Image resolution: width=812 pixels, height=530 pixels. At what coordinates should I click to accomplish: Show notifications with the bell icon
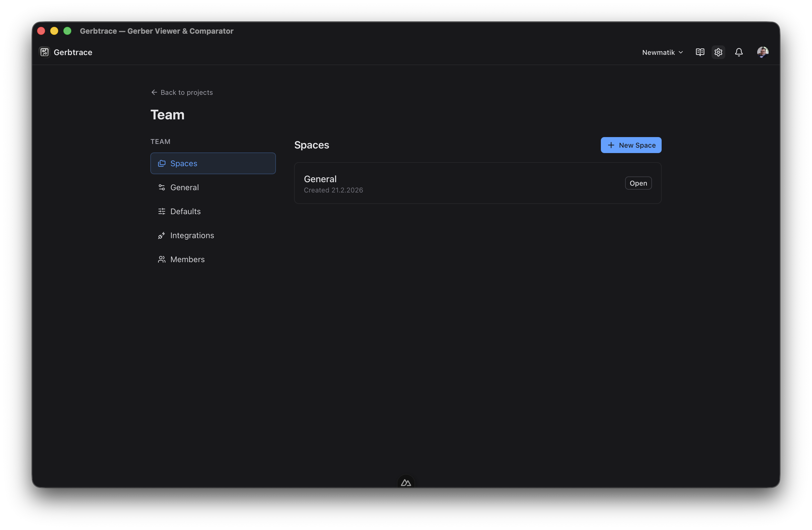pos(739,52)
